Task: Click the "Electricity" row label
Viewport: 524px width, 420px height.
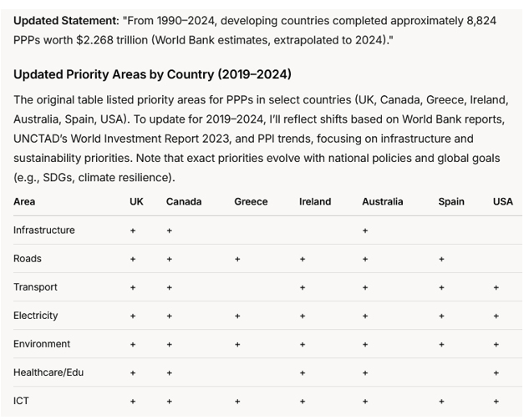Action: [x=36, y=316]
